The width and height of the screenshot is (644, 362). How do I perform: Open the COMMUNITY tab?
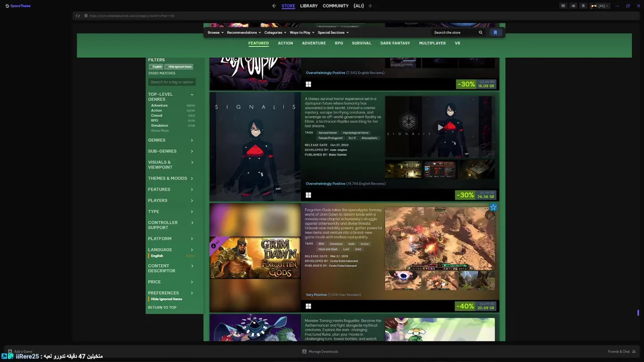coord(336,6)
